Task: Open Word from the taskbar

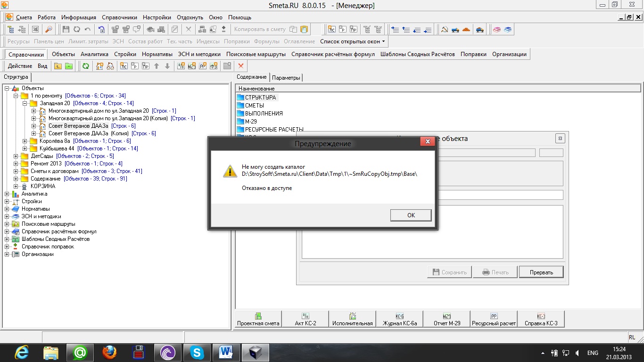Action: click(226, 352)
